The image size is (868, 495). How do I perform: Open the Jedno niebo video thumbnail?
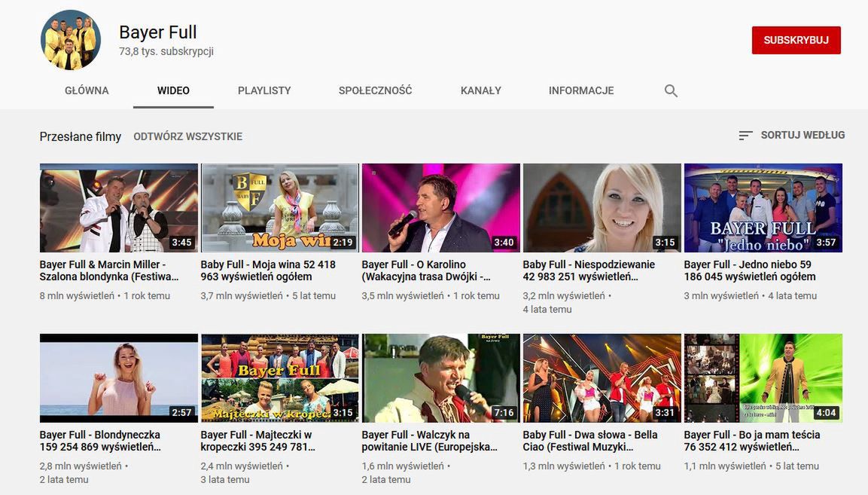(x=763, y=208)
